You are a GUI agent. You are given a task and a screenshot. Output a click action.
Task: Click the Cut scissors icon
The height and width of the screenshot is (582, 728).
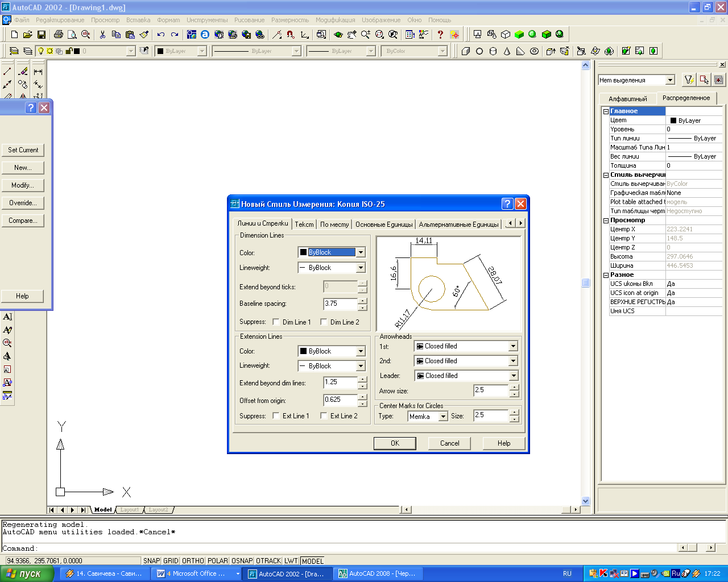tap(102, 35)
